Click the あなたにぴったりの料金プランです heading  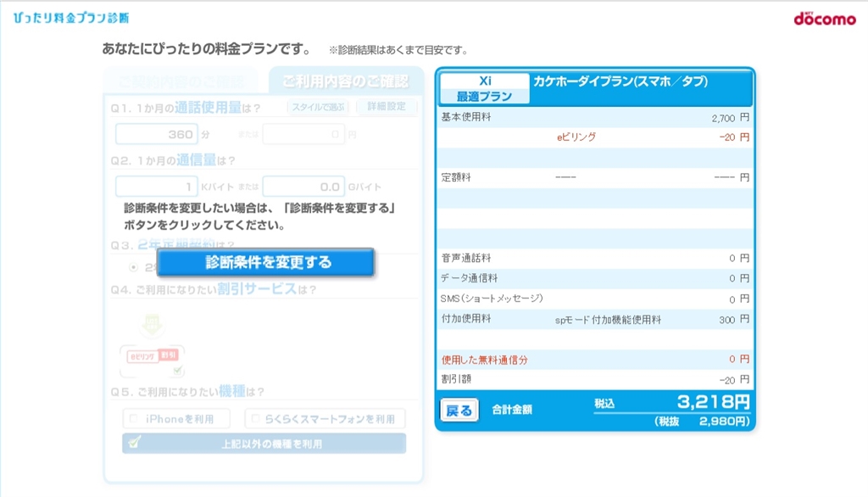pyautogui.click(x=209, y=48)
